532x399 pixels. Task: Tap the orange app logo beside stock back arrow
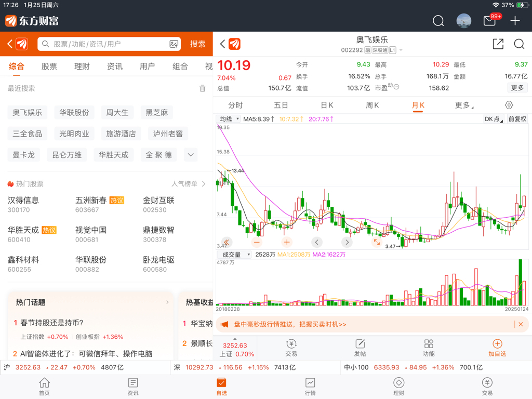pyautogui.click(x=234, y=44)
